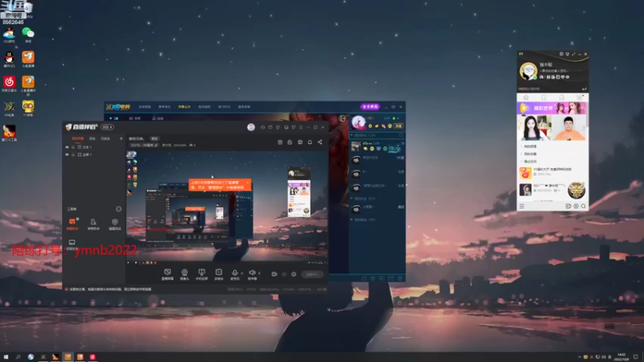Open streaming companion settings gear
644x362 pixels.
(x=294, y=274)
